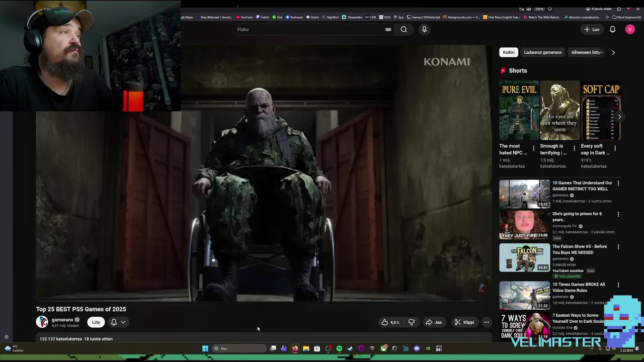The width and height of the screenshot is (644, 362).
Task: Open Spotify from the taskbar
Action: 339,348
